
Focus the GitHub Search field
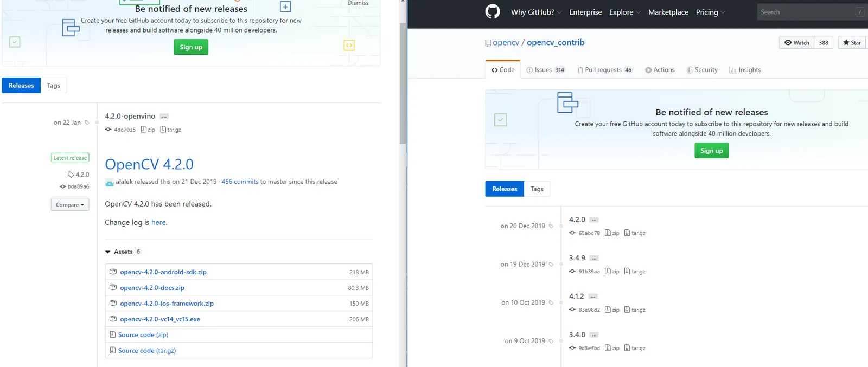[x=812, y=12]
